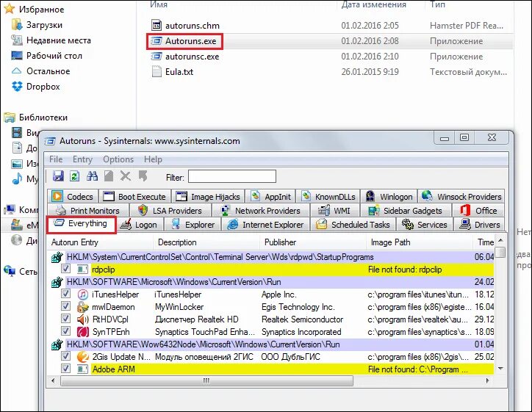The width and height of the screenshot is (532, 412).
Task: Click the Сеть network icon in sidebar
Action: pyautogui.click(x=10, y=271)
